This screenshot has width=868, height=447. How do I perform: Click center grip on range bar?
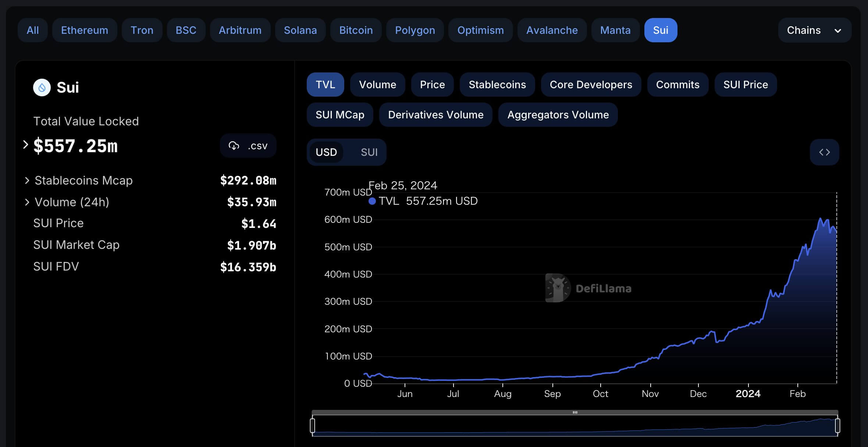click(575, 412)
